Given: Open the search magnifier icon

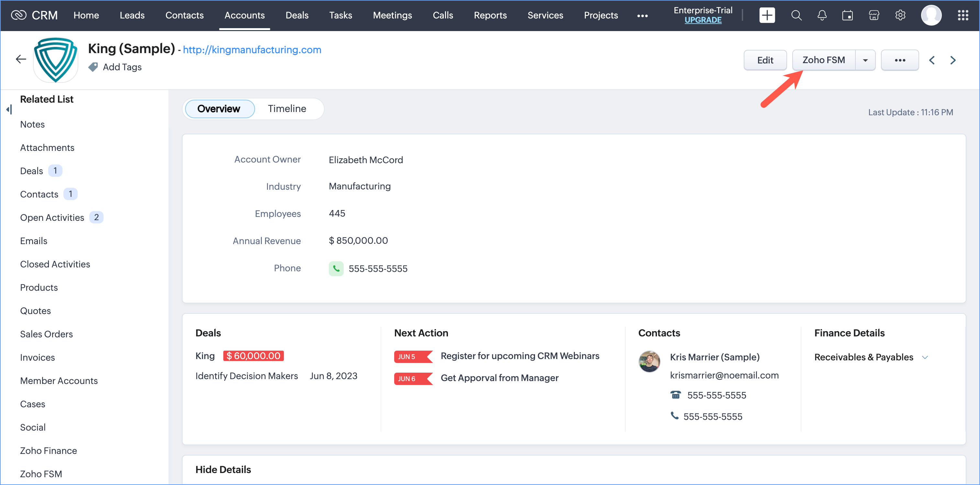Looking at the screenshot, I should pyautogui.click(x=796, y=15).
